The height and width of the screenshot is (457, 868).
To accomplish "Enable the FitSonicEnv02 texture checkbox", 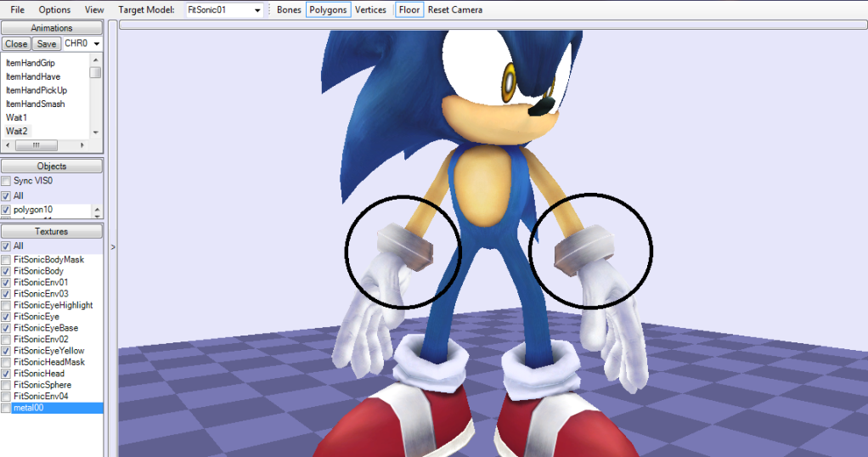I will [6, 340].
